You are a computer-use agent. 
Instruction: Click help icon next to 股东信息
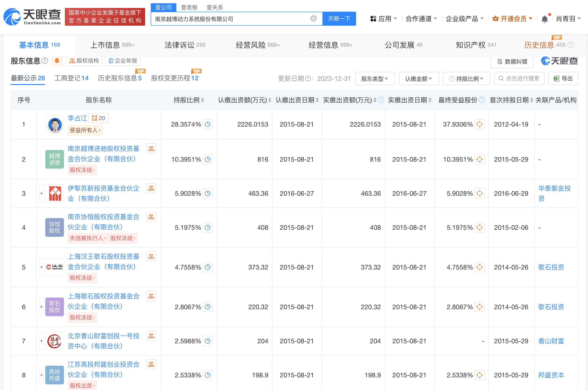[45, 61]
